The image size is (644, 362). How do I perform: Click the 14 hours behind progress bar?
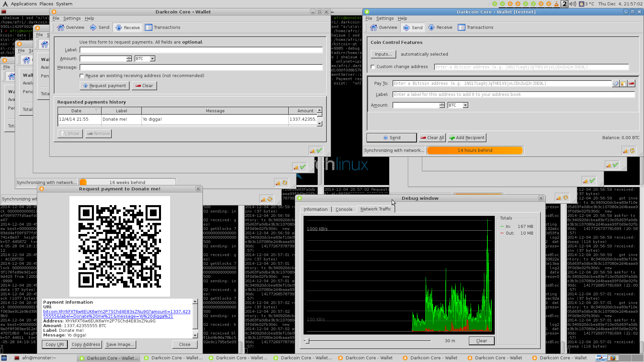point(475,150)
